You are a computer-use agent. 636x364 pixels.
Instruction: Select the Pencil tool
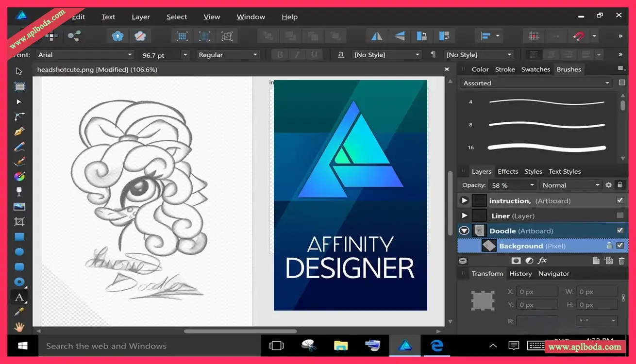[x=19, y=147]
